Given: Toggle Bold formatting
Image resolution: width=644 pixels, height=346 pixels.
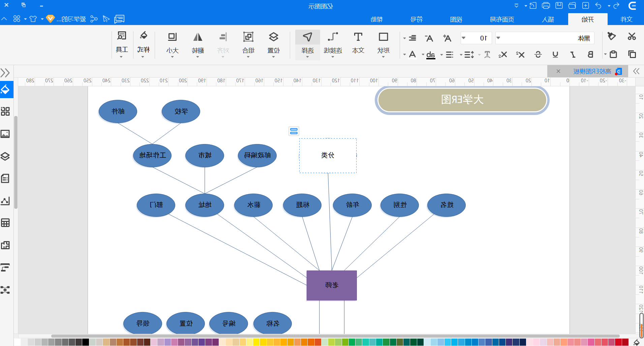Looking at the screenshot, I should tap(590, 55).
